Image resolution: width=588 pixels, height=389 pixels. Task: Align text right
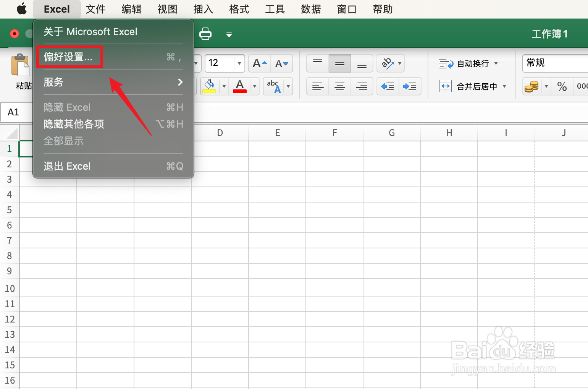(x=362, y=86)
